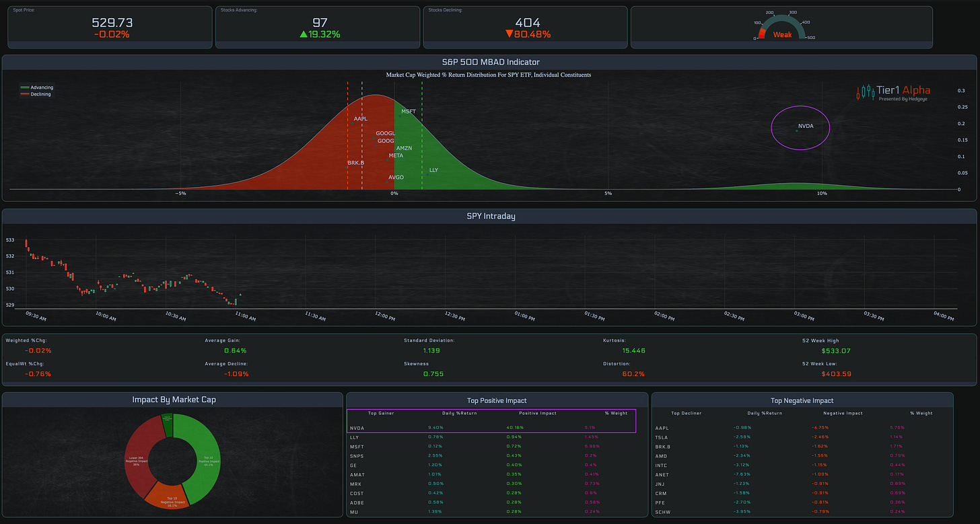Toggle the Declining series in chart legend
The image size is (980, 524).
tap(36, 94)
